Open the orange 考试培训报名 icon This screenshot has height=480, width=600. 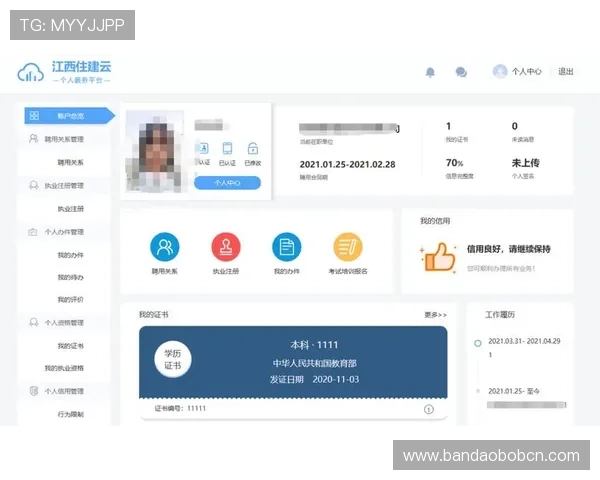pos(348,247)
